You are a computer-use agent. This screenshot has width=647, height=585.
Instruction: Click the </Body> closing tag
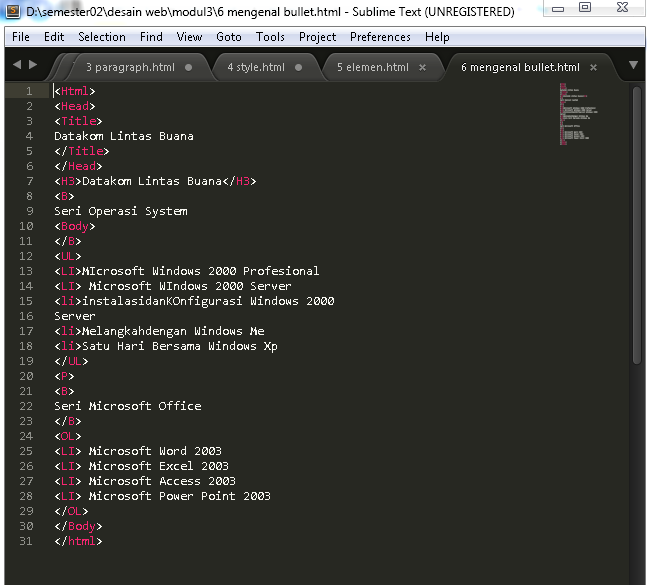click(x=78, y=526)
